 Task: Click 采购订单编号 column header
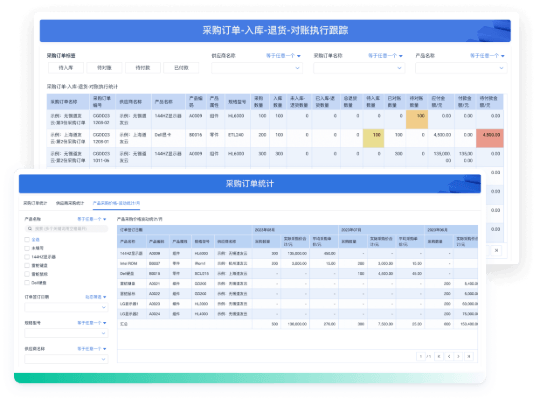click(x=102, y=102)
